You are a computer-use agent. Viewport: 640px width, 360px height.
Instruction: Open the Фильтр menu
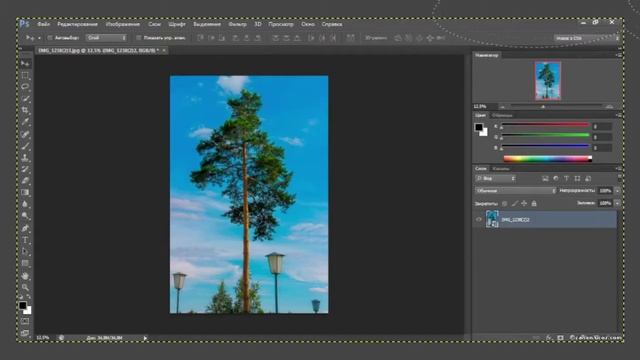tap(237, 24)
